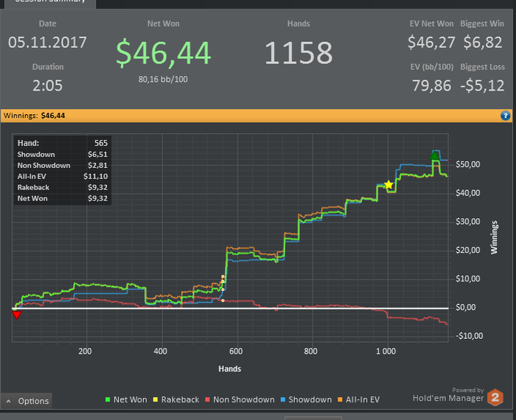The width and height of the screenshot is (516, 420).
Task: Toggle the Net Won legend green swatch
Action: [x=108, y=399]
